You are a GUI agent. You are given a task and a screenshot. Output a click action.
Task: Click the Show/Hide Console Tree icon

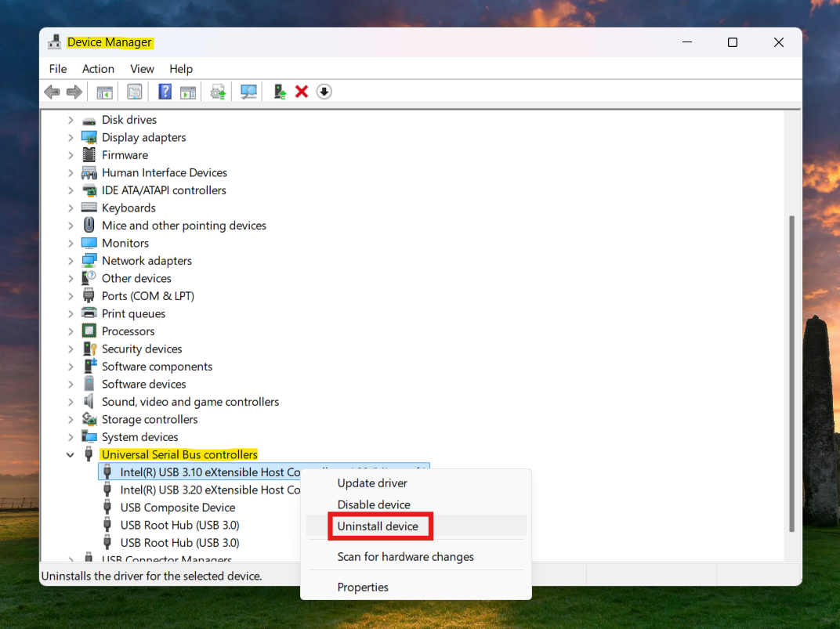click(104, 92)
